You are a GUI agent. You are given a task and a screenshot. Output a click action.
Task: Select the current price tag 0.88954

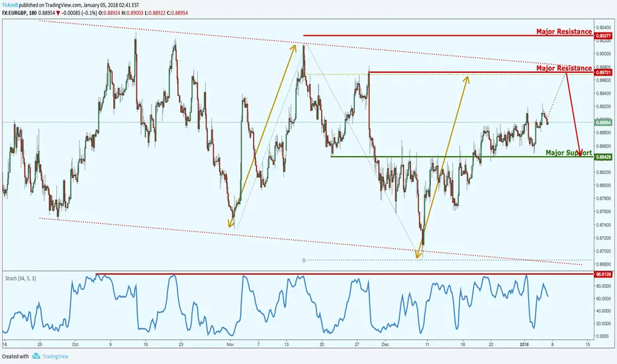(x=603, y=122)
